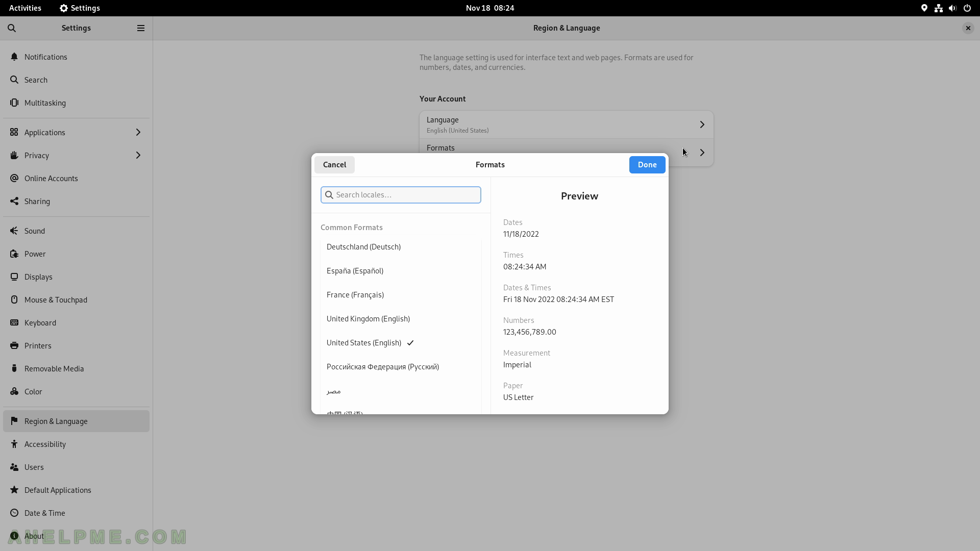Click the Sound speaker icon in sidebar
Image resolution: width=980 pixels, height=551 pixels.
[x=14, y=231]
